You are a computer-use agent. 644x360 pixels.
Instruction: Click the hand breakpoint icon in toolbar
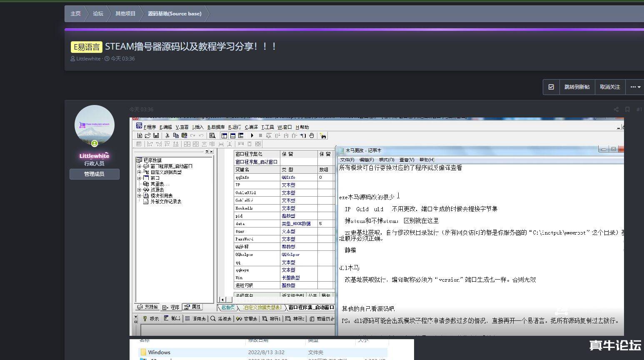(x=312, y=135)
